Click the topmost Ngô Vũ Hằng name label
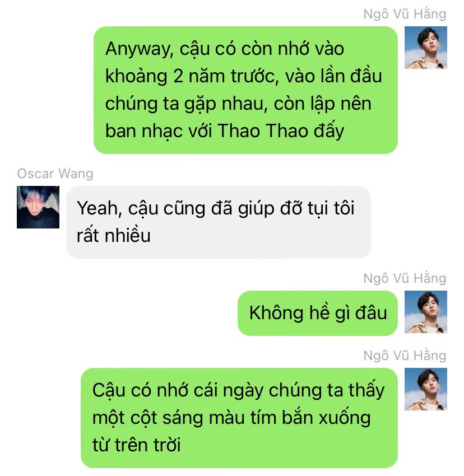The height and width of the screenshot is (476, 464). tap(405, 14)
